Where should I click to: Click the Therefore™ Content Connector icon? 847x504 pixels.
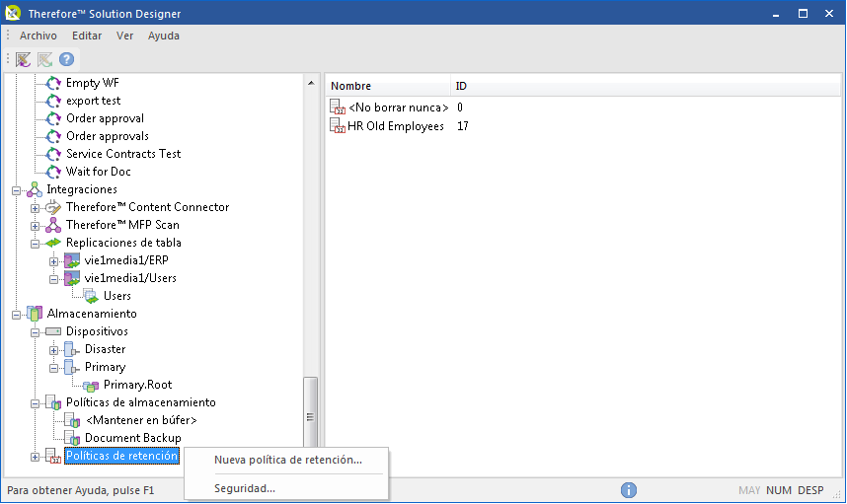tap(53, 207)
